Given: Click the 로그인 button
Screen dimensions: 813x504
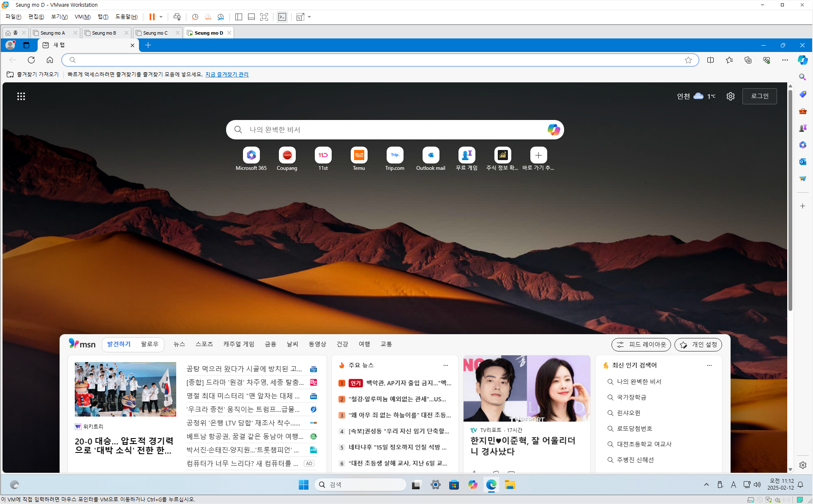Looking at the screenshot, I should [x=759, y=96].
